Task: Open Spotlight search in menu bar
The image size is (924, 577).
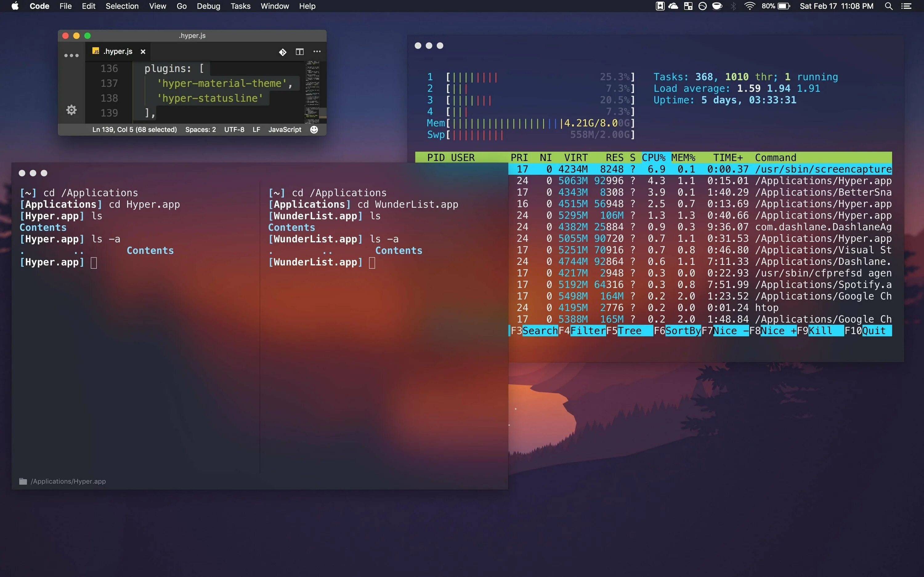Action: (x=889, y=6)
